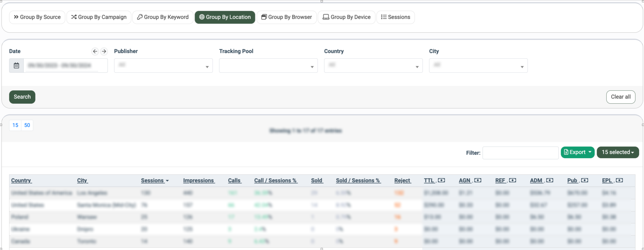The width and height of the screenshot is (644, 250).
Task: Click the calendar icon beside Date field
Action: pyautogui.click(x=16, y=65)
